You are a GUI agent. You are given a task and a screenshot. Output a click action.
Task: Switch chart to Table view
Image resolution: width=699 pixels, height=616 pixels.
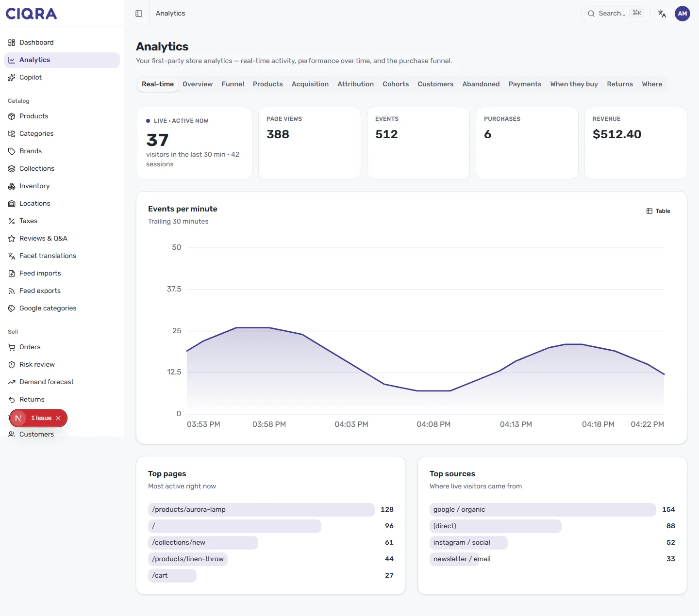tap(658, 211)
